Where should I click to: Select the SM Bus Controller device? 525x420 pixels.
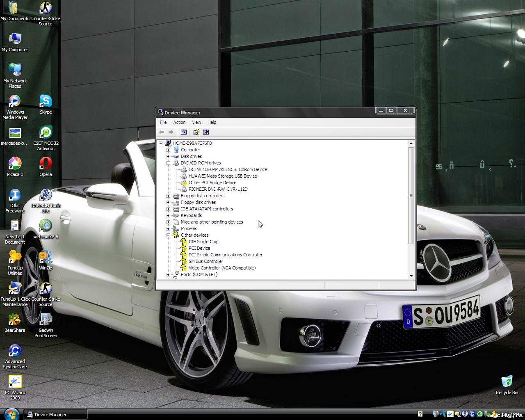(x=206, y=261)
